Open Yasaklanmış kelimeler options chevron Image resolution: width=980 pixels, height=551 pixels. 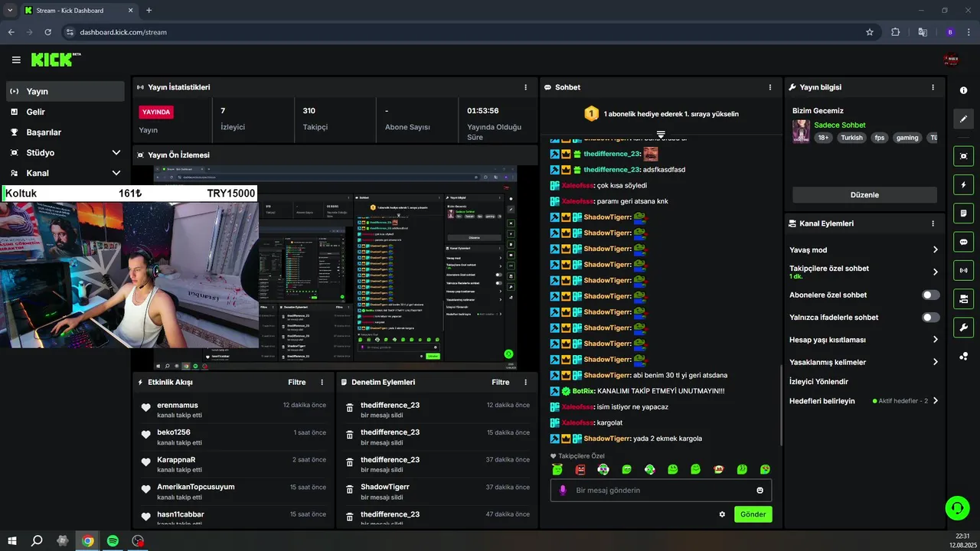[x=936, y=362]
